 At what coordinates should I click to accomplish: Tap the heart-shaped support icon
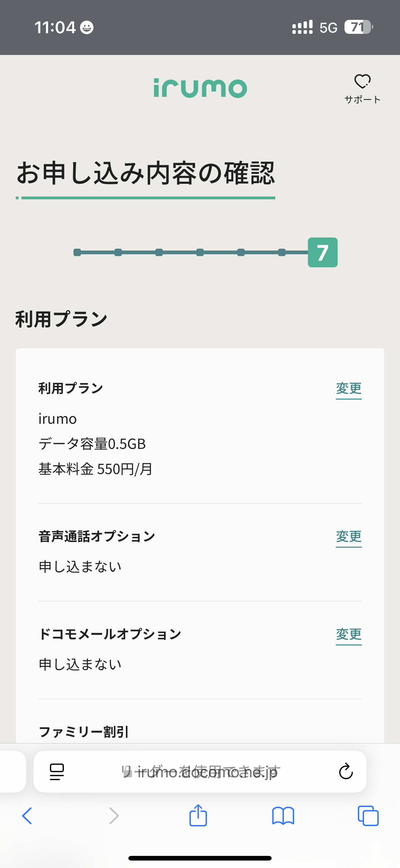362,82
